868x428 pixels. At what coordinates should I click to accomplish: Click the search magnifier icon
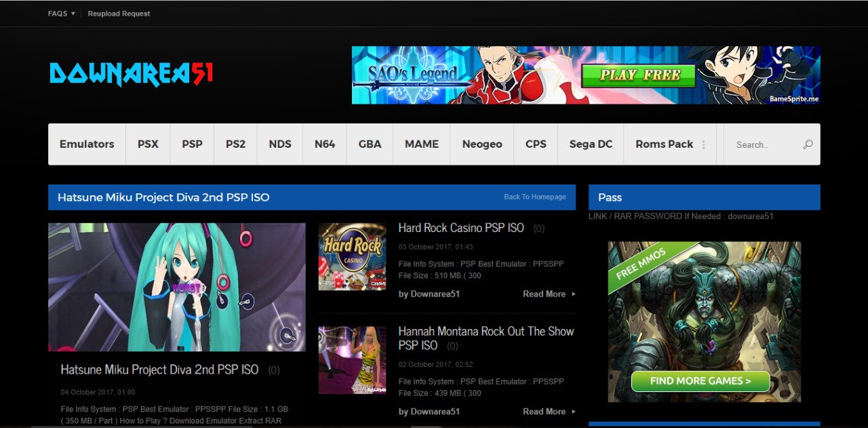coord(808,144)
